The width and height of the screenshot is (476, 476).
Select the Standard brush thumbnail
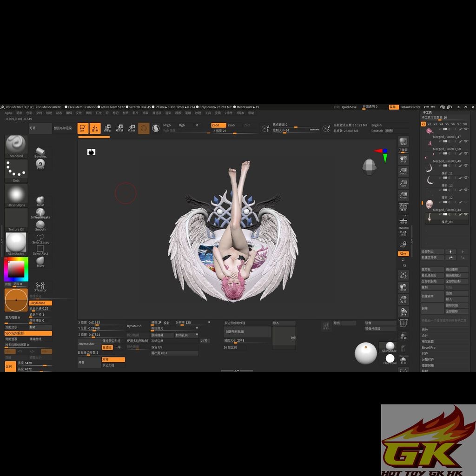[16, 146]
